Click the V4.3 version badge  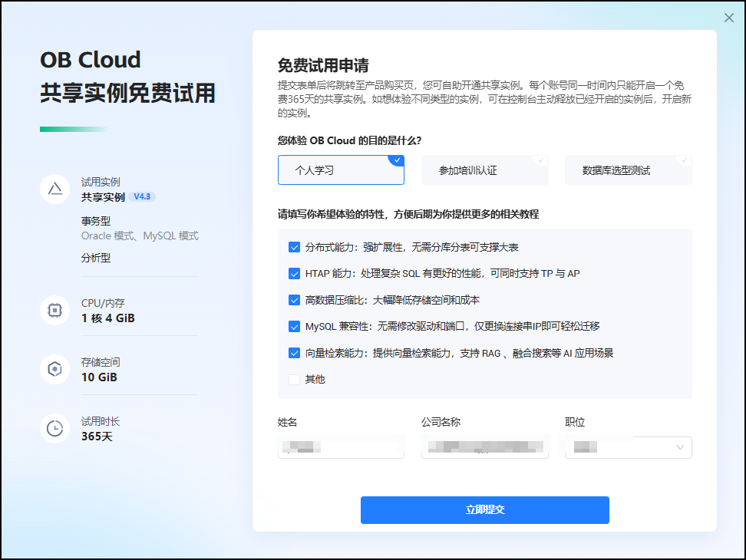click(x=142, y=197)
